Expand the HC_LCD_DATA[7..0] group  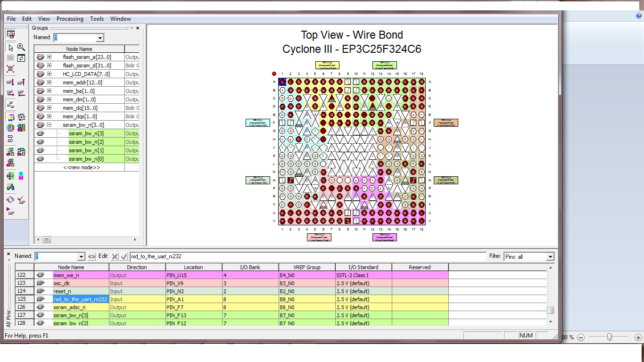[49, 74]
